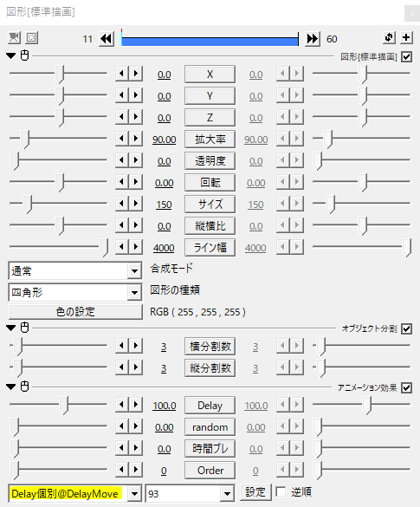
Task: Uncheck the 図形[標準描画] checkbox
Action: coord(406,57)
